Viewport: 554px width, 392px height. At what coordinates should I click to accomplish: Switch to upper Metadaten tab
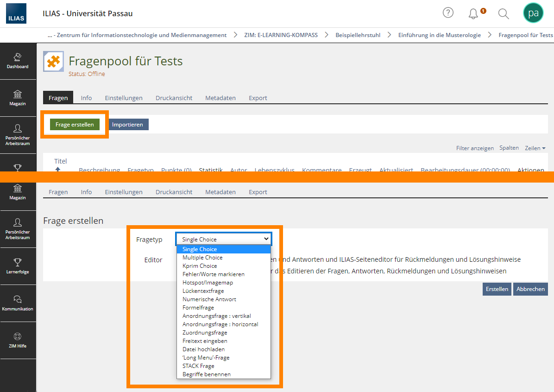[220, 98]
